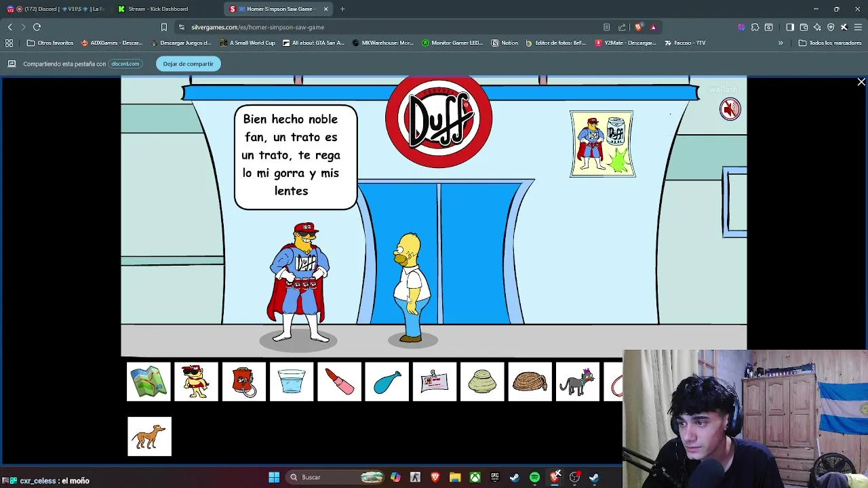Image resolution: width=868 pixels, height=488 pixels.
Task: Pick the ID card inventory item
Action: [435, 382]
